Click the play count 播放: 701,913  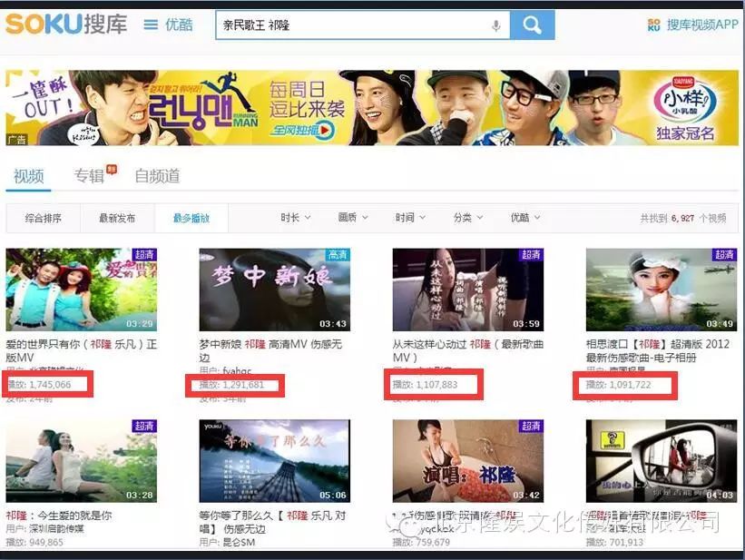coord(614,542)
